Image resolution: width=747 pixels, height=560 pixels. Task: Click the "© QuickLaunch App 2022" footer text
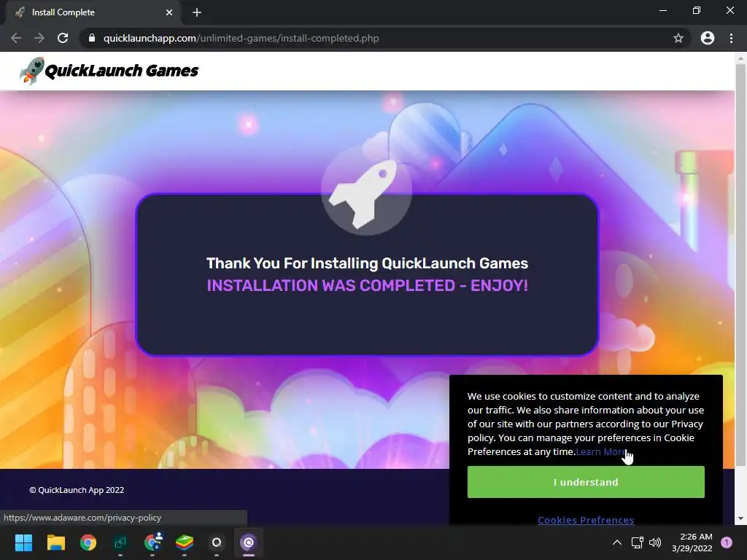[x=77, y=490]
